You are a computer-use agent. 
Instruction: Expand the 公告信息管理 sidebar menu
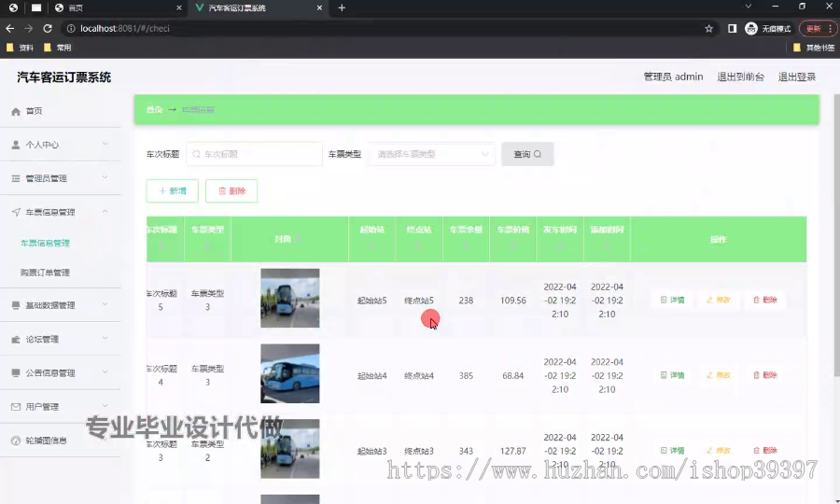click(x=105, y=371)
